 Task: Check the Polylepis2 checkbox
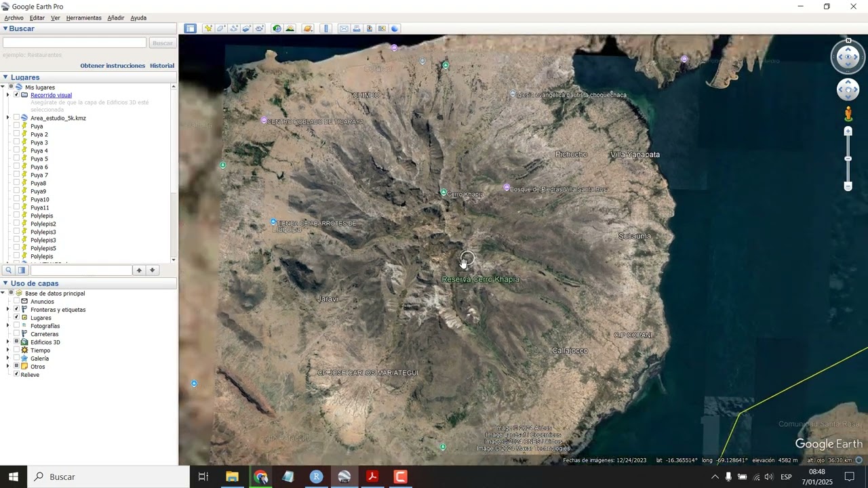[16, 224]
